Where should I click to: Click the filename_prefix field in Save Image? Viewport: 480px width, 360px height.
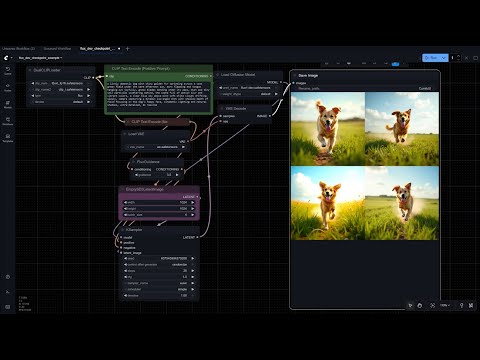point(365,88)
